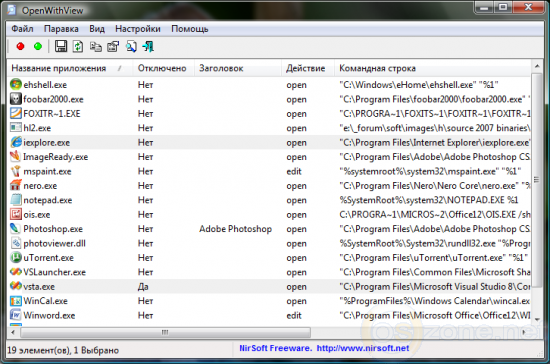
Task: Select the mspaint.exe icon
Action: [15, 171]
